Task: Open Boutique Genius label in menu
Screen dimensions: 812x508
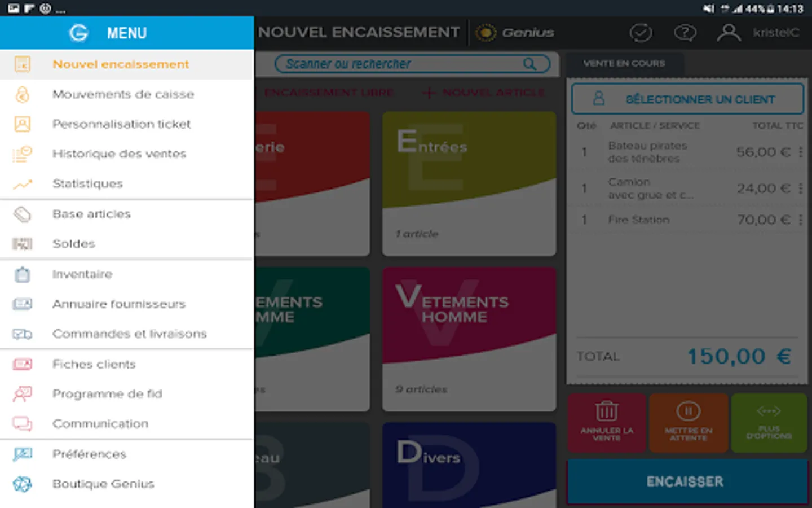Action: (x=103, y=484)
